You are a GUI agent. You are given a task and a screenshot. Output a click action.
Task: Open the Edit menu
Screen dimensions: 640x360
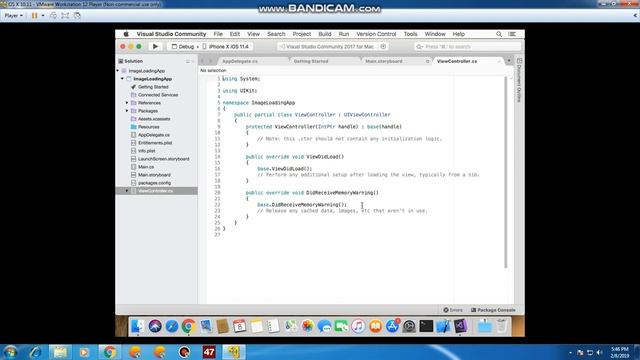(x=235, y=34)
